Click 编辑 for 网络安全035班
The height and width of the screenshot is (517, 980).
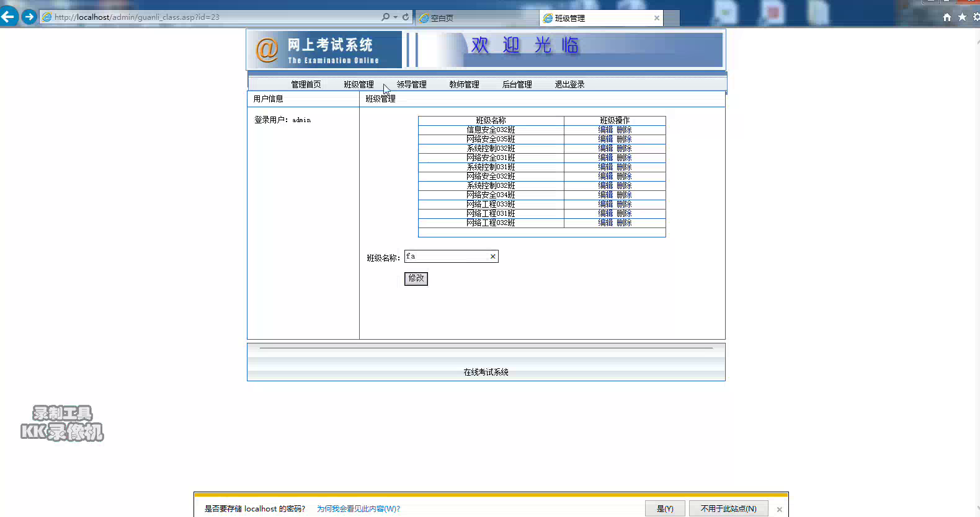click(x=605, y=139)
